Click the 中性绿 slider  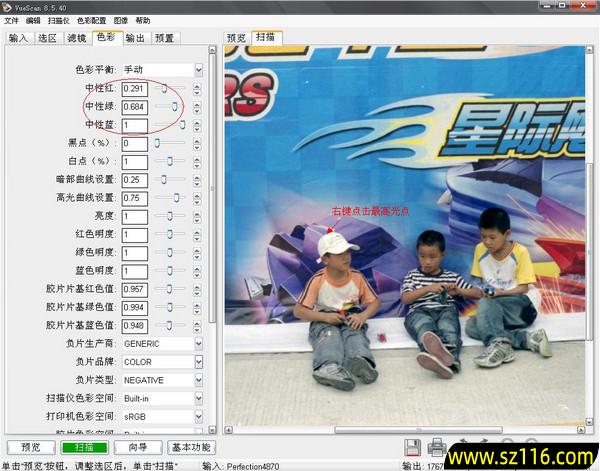[x=170, y=106]
